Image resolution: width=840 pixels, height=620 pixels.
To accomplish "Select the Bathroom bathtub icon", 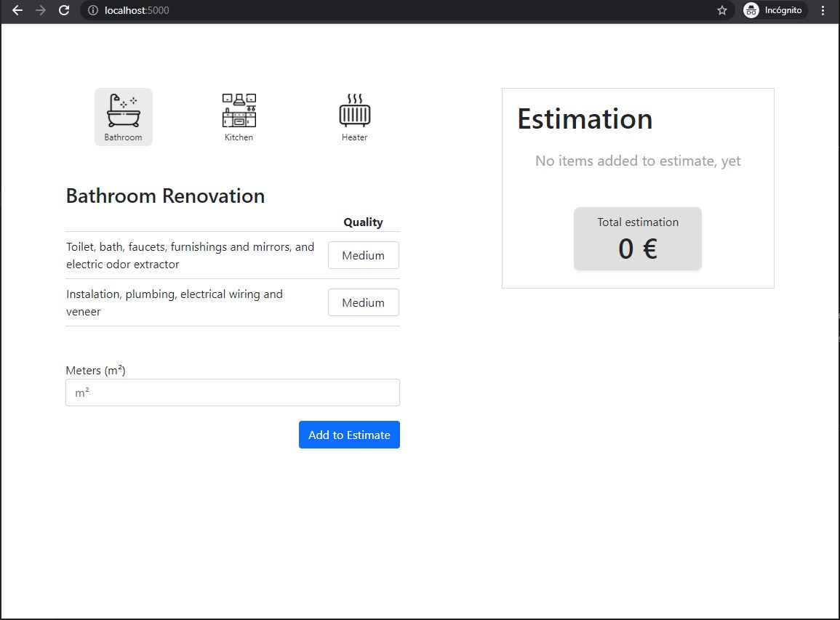I will (x=123, y=110).
